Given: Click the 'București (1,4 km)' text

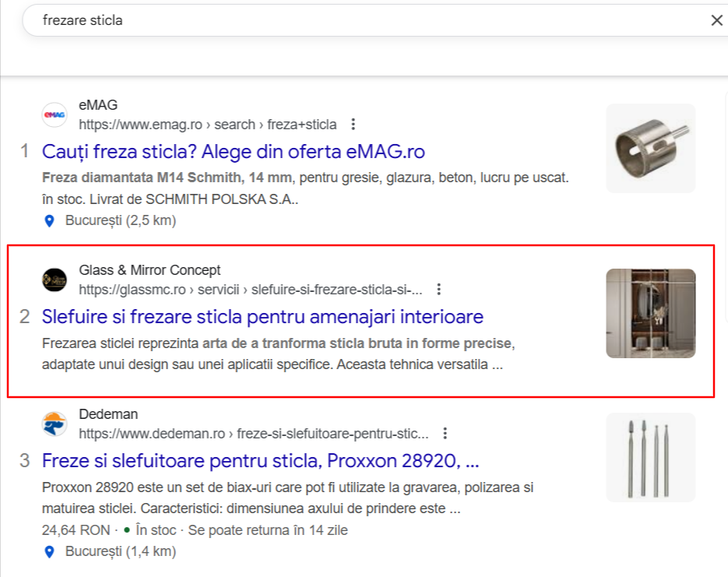Looking at the screenshot, I should [x=121, y=551].
